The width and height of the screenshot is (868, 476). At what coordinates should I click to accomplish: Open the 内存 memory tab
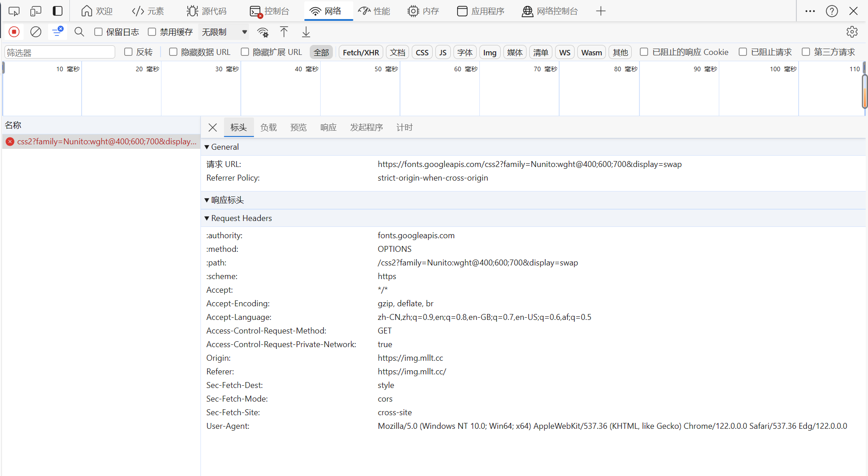coord(423,11)
